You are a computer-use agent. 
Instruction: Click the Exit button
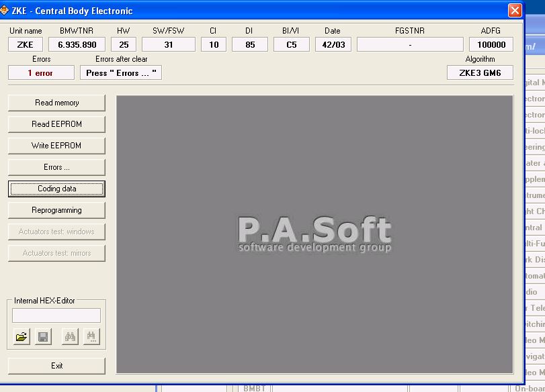click(x=56, y=366)
